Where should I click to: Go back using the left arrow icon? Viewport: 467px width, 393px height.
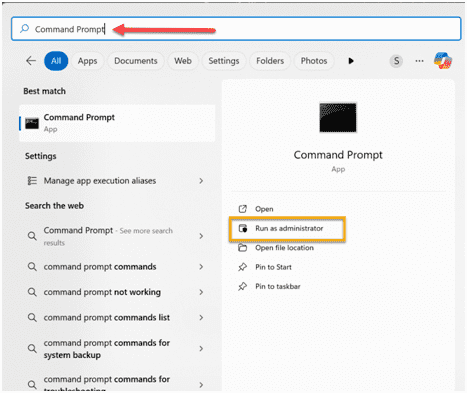[31, 61]
